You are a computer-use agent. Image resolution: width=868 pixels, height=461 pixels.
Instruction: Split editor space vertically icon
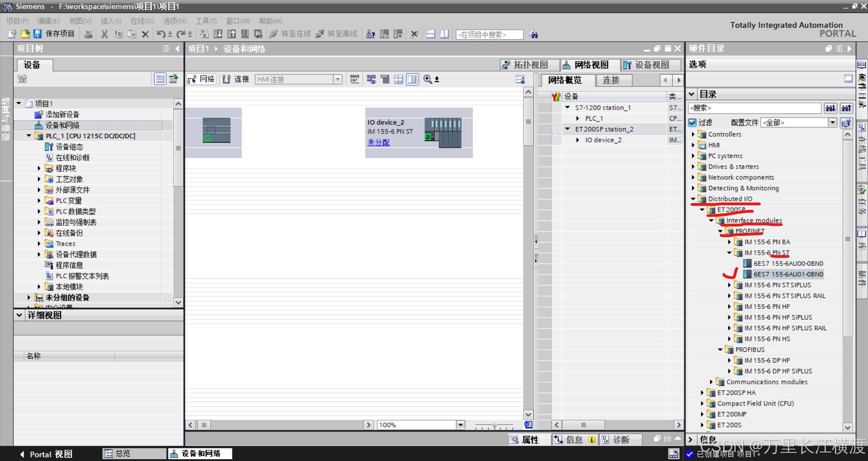444,34
